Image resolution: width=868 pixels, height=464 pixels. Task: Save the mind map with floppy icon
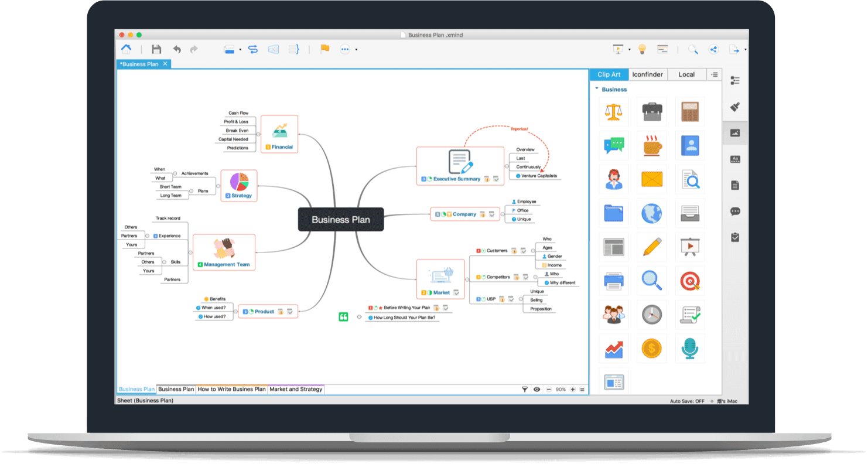(x=156, y=49)
